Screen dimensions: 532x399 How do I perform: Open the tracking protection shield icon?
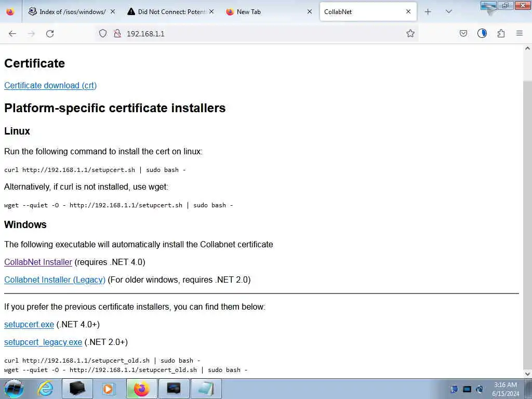coord(103,33)
